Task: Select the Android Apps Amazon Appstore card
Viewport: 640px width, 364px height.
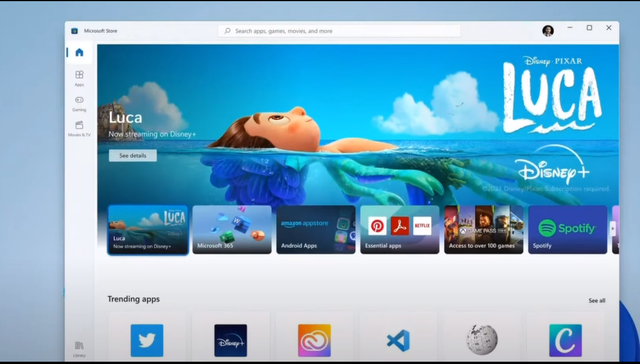Action: tap(316, 230)
